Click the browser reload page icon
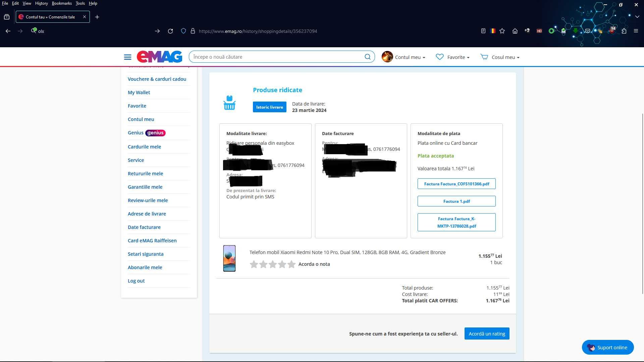This screenshot has width=644, height=362. pos(170,31)
